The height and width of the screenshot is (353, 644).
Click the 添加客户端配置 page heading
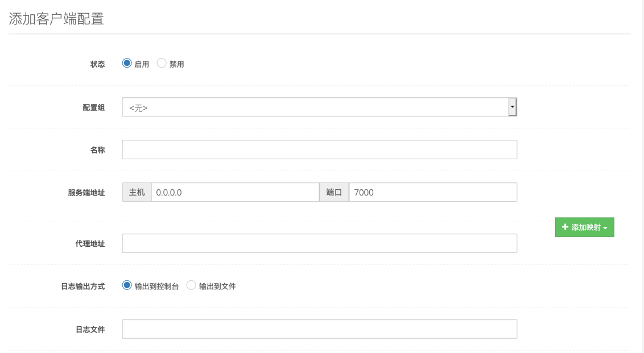click(56, 19)
